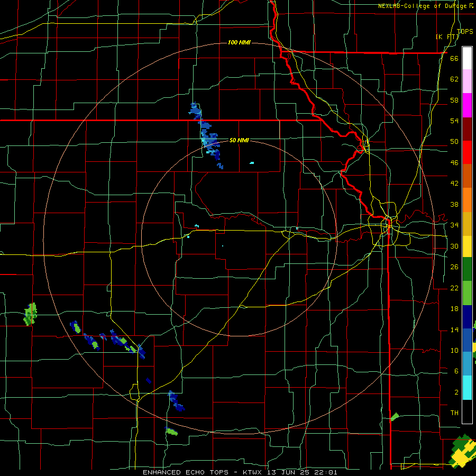Choose the dark green legend swatch
Image resolution: width=476 pixels, height=476 pixels.
pos(467,269)
